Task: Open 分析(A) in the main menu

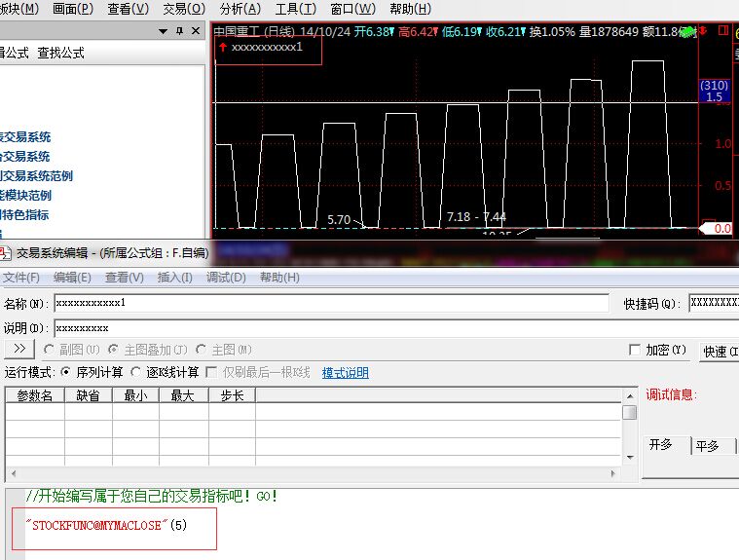Action: pyautogui.click(x=240, y=9)
